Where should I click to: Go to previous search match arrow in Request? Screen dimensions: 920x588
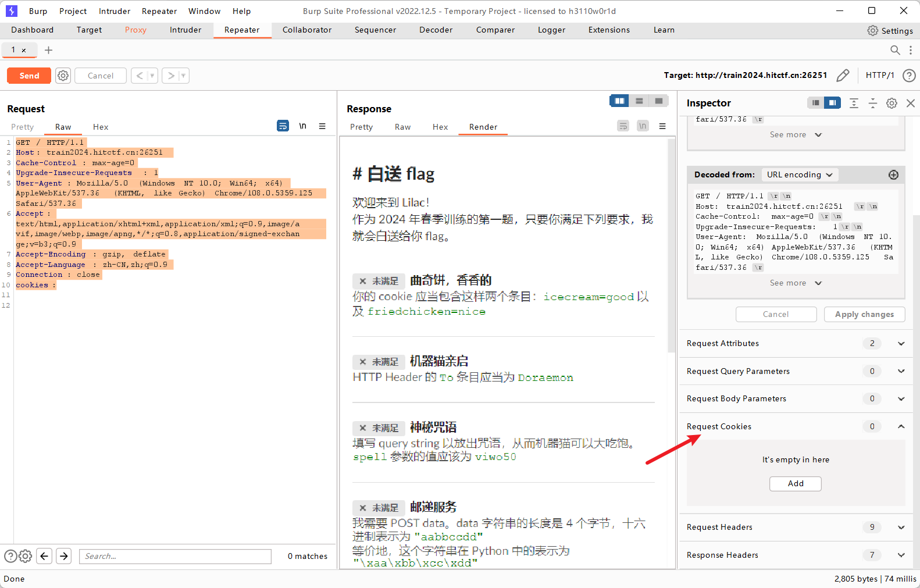tap(44, 556)
